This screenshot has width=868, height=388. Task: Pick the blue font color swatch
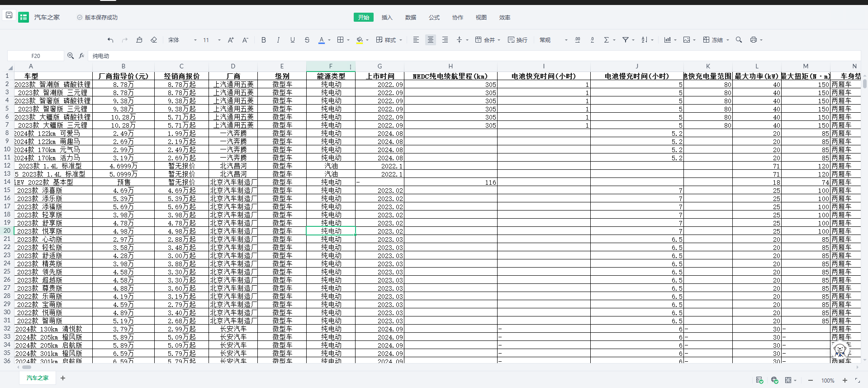[x=322, y=40]
